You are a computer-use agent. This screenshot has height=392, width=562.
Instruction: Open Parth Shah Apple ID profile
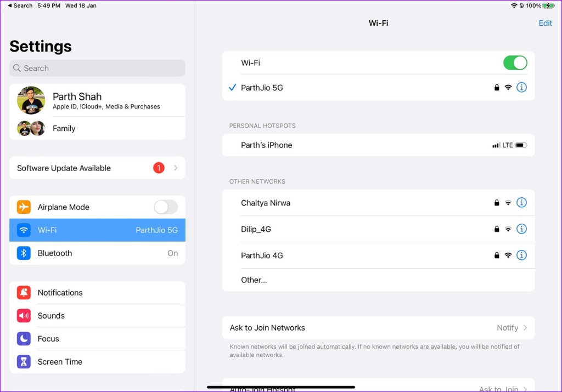pyautogui.click(x=97, y=100)
